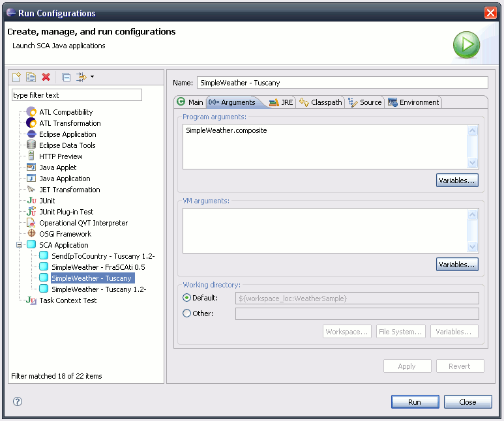Select the SendIpToCountry - Tuscany 1.2- label

pos(103,257)
